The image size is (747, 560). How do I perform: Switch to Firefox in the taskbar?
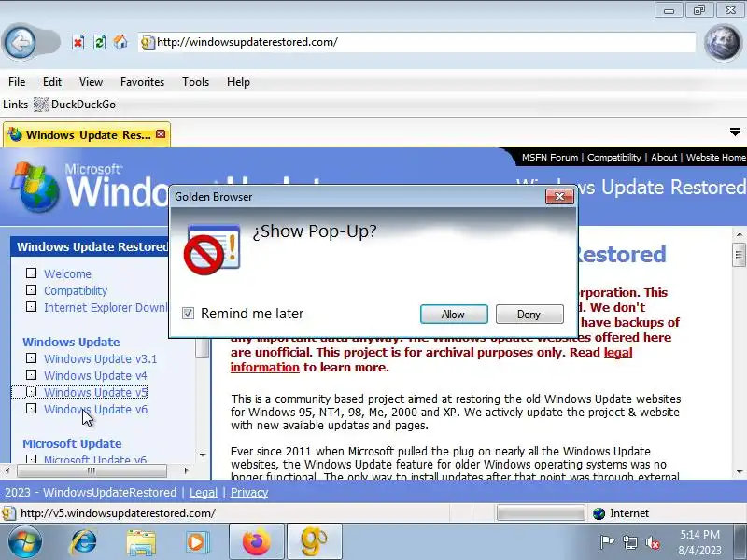tap(256, 541)
